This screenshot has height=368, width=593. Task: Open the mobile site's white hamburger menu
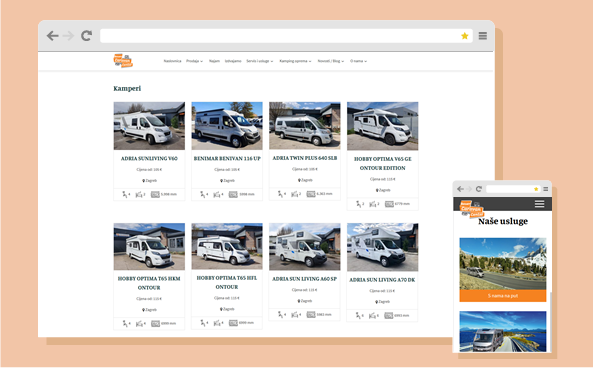[540, 204]
